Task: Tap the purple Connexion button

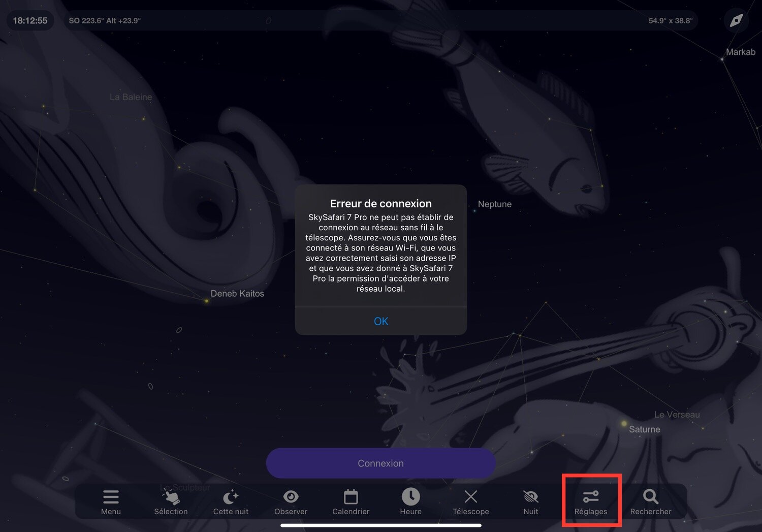Action: click(x=381, y=463)
